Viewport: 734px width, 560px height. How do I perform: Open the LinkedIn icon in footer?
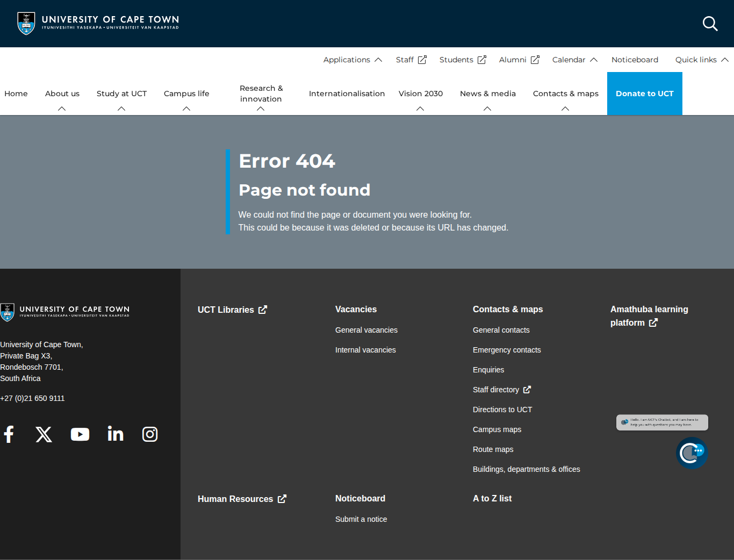click(116, 434)
